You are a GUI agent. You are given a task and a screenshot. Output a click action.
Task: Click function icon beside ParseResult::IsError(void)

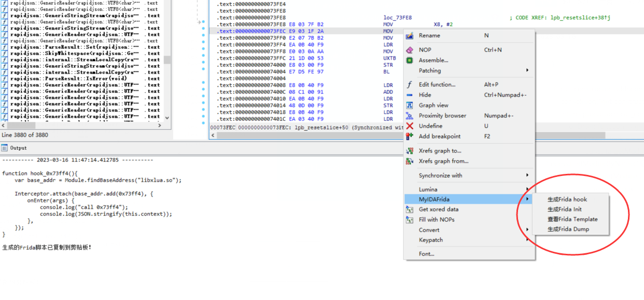[5, 79]
